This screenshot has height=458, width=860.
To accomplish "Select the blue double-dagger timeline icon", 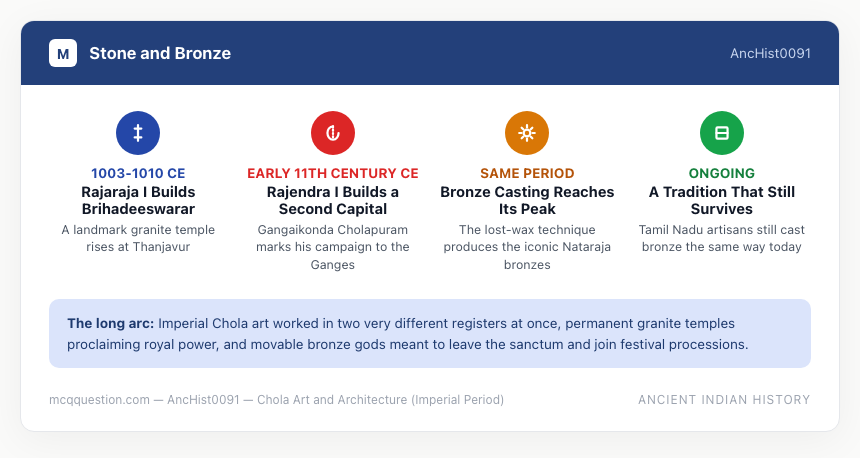I will pos(138,133).
